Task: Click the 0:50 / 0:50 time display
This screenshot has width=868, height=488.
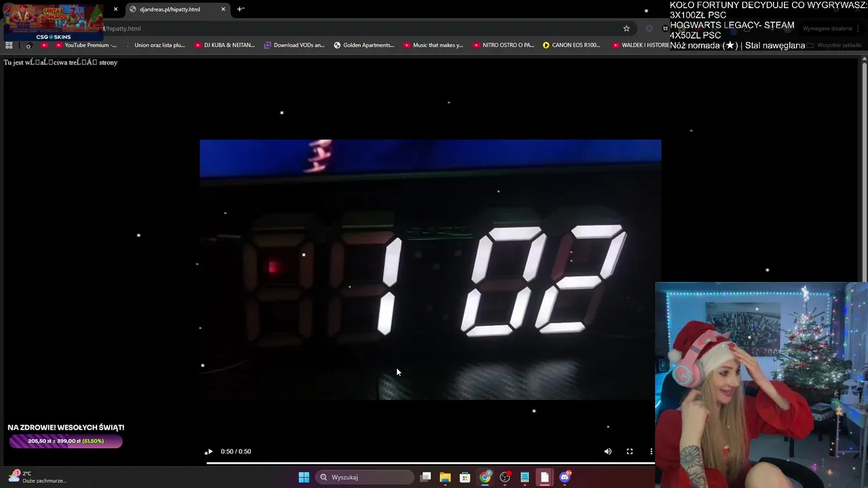Action: pyautogui.click(x=236, y=451)
